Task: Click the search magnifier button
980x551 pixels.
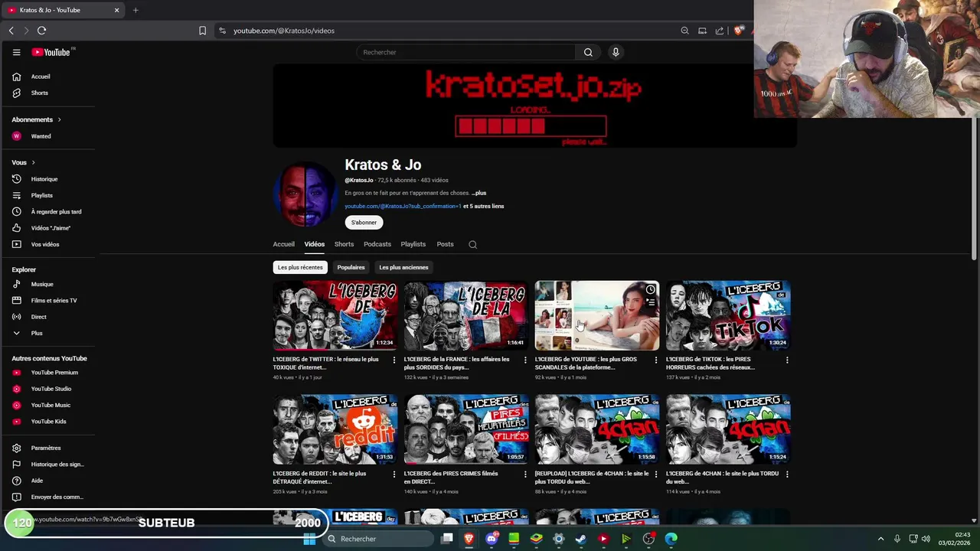Action: pos(588,52)
